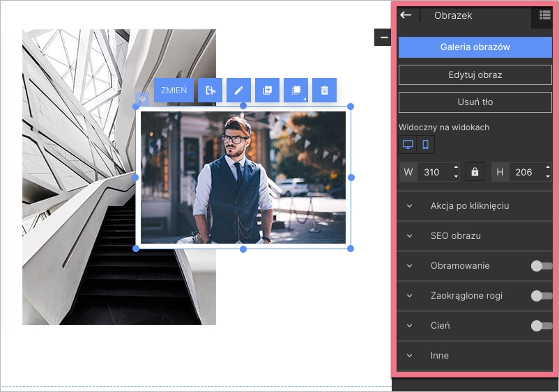559x392 pixels.
Task: Click the aspect ratio lock icon
Action: (x=475, y=172)
